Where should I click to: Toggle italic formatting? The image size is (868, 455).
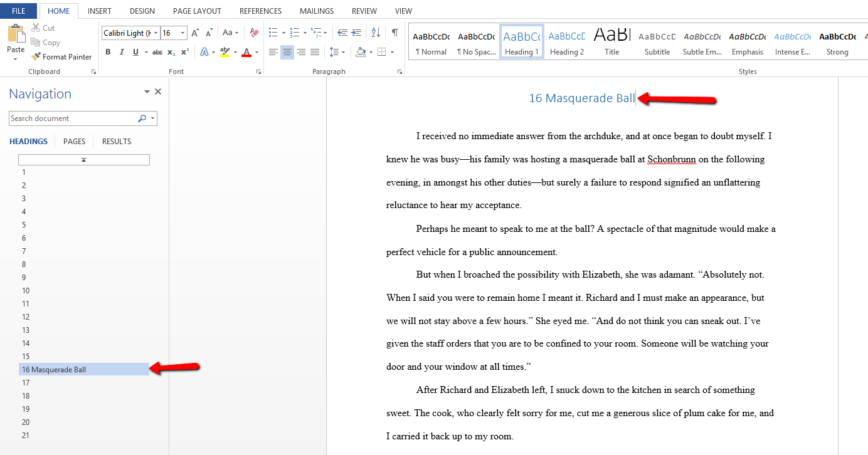(x=122, y=52)
